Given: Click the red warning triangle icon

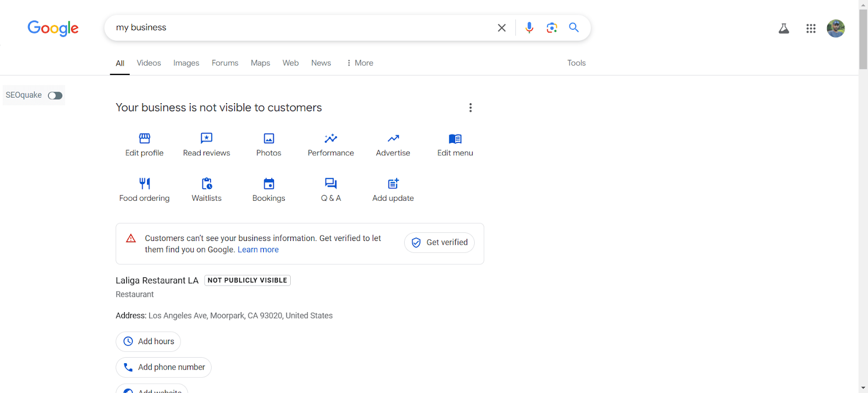Looking at the screenshot, I should 131,238.
